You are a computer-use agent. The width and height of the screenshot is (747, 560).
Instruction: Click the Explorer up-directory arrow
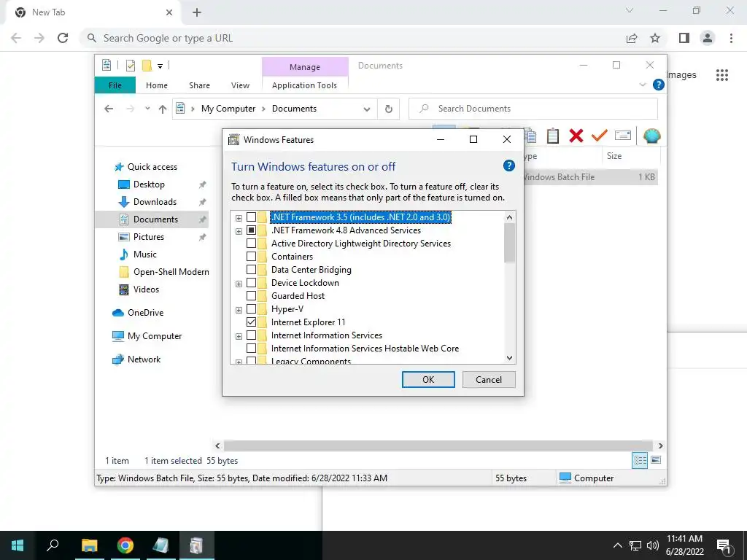163,109
